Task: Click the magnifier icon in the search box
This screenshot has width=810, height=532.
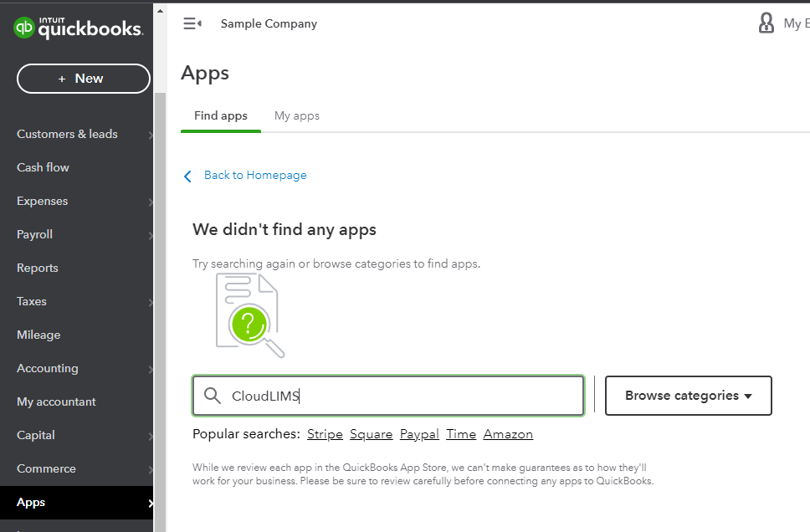Action: click(212, 396)
